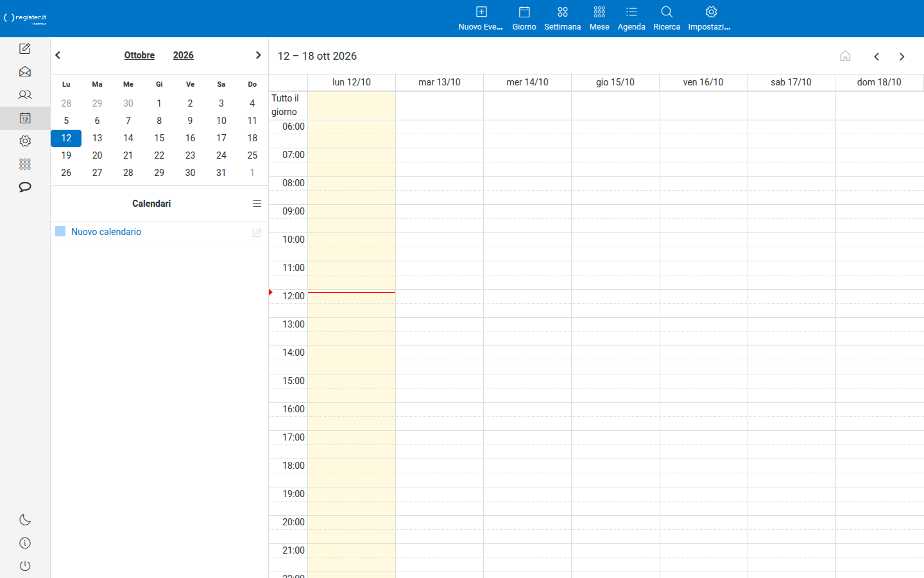The height and width of the screenshot is (578, 924).
Task: Edit the Nuovo calendario entry
Action: point(257,232)
